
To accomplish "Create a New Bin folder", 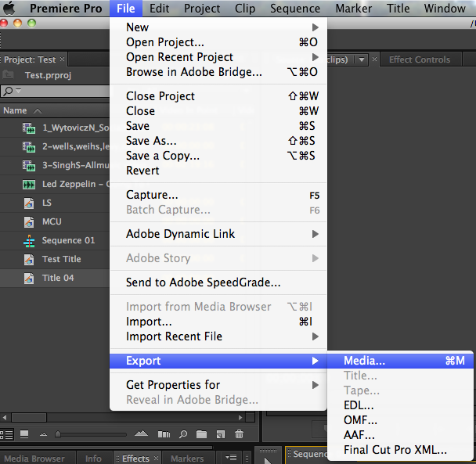I will [x=201, y=434].
